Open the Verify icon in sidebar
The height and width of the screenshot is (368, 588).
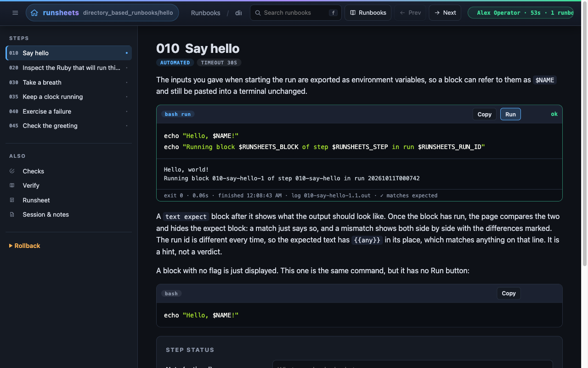click(x=12, y=185)
